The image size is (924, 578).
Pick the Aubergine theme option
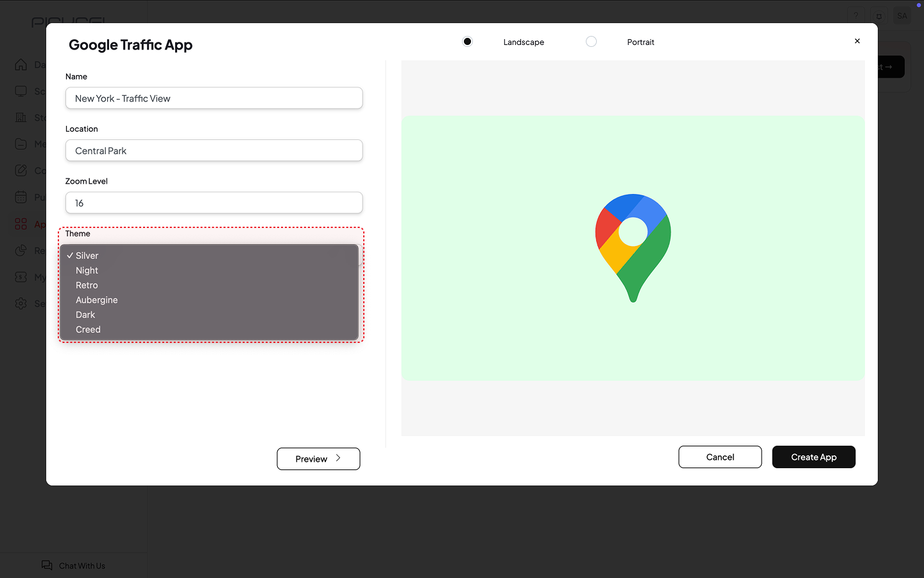(96, 300)
